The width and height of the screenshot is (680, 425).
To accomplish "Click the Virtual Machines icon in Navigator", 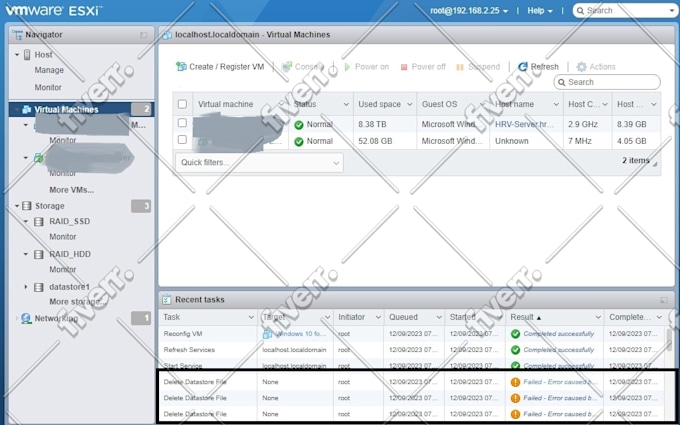I will pyautogui.click(x=26, y=109).
